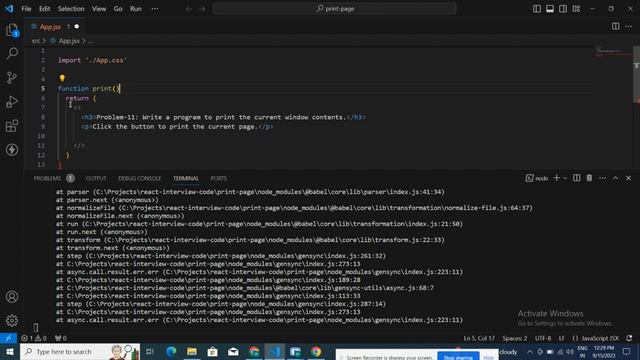Maximize the panel with the chevron-up
640x360 pixels.
616,178
